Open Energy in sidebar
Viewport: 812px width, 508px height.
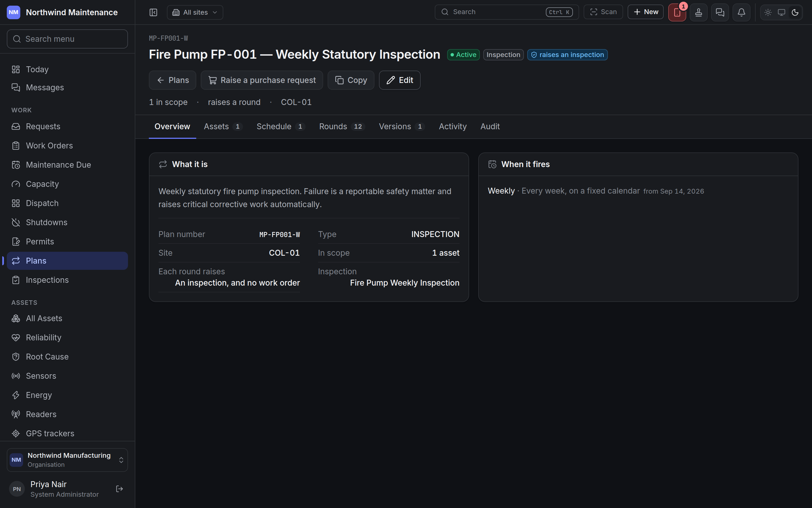pyautogui.click(x=67, y=395)
